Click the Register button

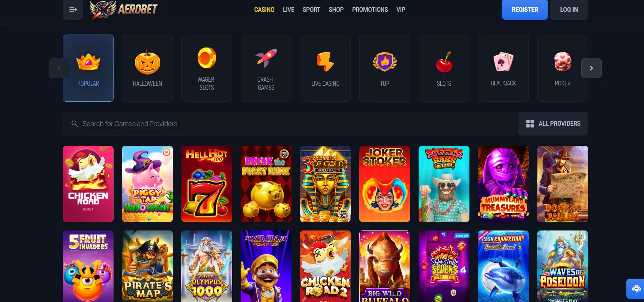(525, 9)
